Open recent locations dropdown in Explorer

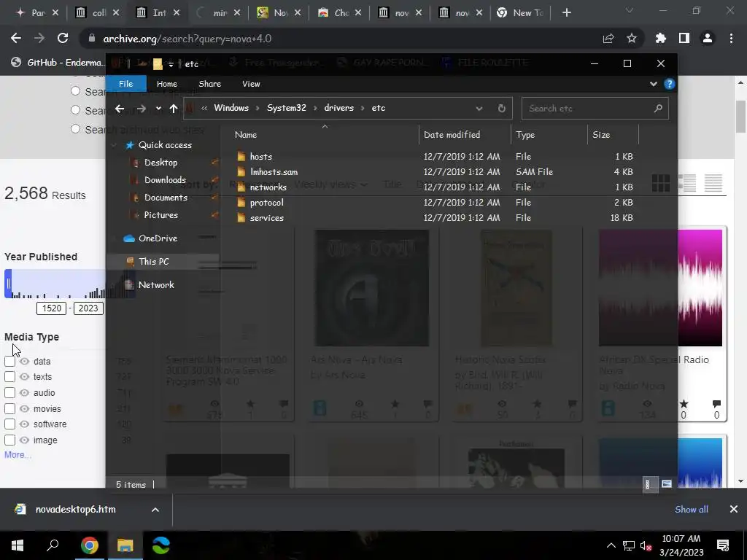[158, 109]
